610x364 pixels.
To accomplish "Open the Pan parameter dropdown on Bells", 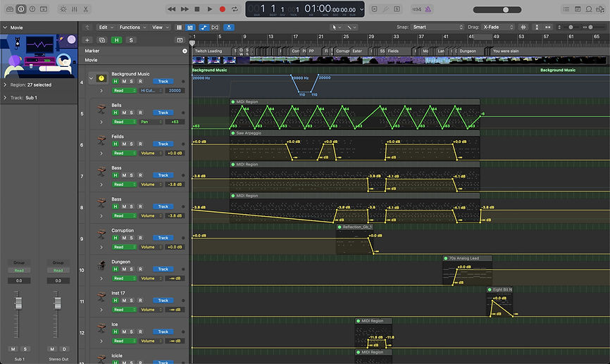I will (x=151, y=122).
